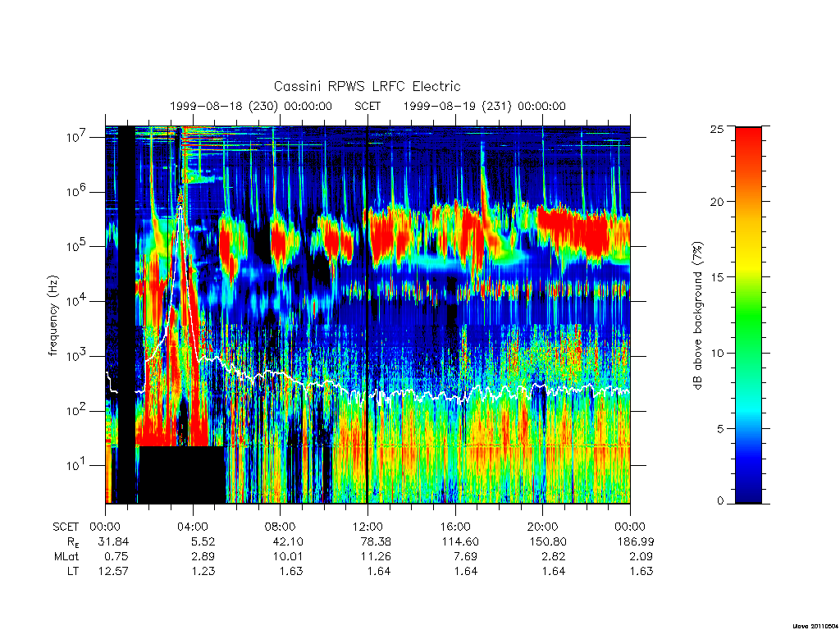Click the green middle of the color scale
This screenshot has height=630, width=840.
coord(748,316)
